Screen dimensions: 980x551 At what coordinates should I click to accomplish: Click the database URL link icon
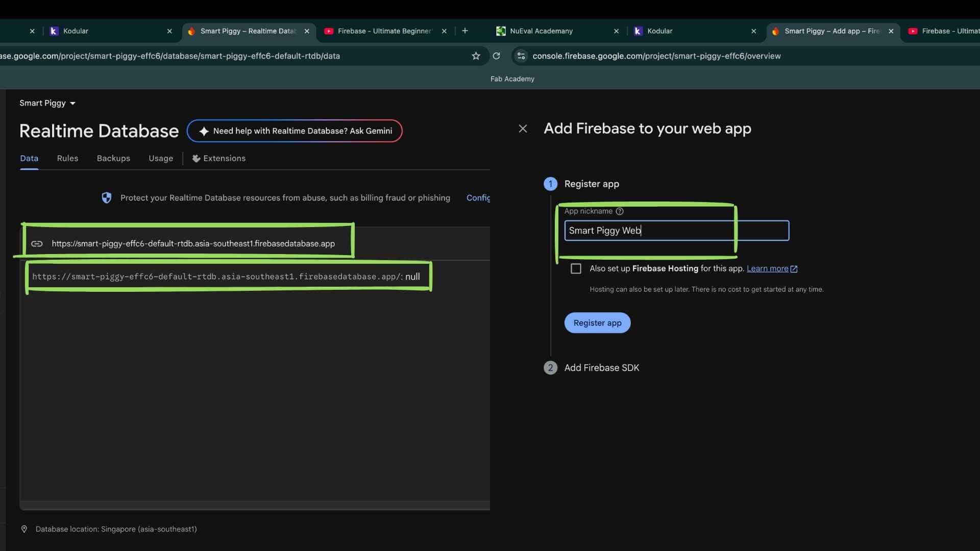(37, 244)
